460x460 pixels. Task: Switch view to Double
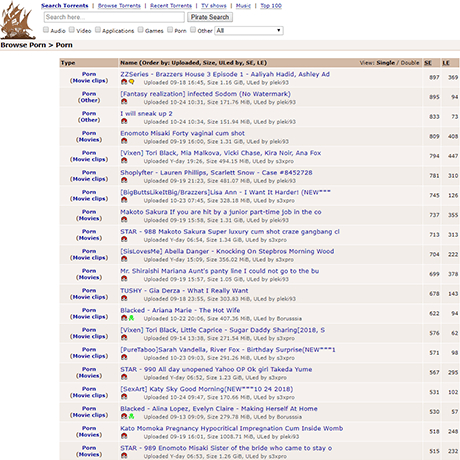coord(410,63)
